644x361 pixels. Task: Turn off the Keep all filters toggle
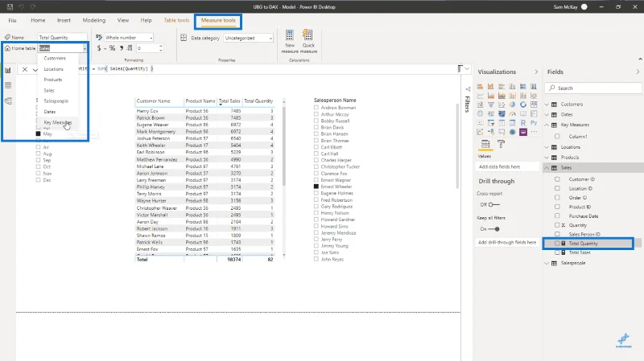tap(494, 229)
